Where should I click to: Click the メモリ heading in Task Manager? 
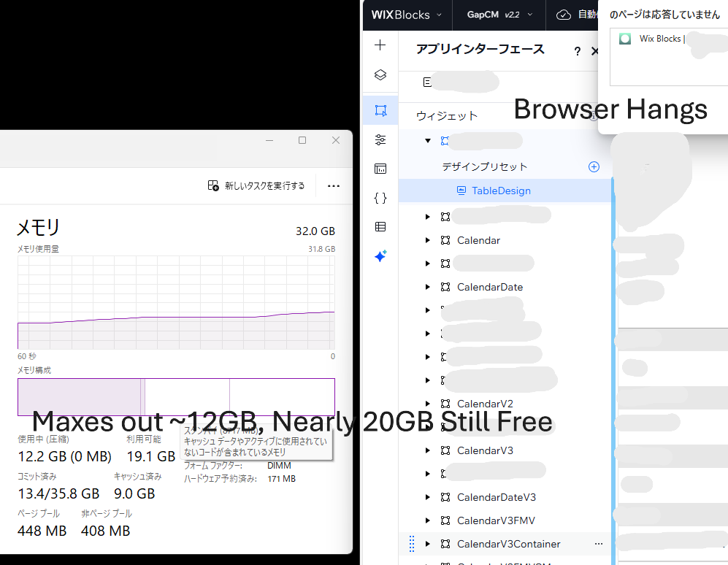click(x=39, y=228)
